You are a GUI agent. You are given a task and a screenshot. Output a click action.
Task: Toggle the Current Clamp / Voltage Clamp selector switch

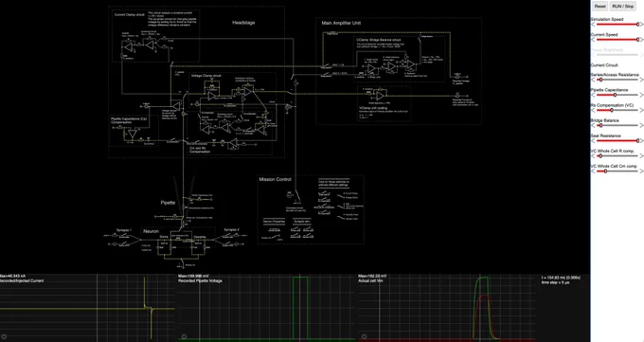point(341,196)
